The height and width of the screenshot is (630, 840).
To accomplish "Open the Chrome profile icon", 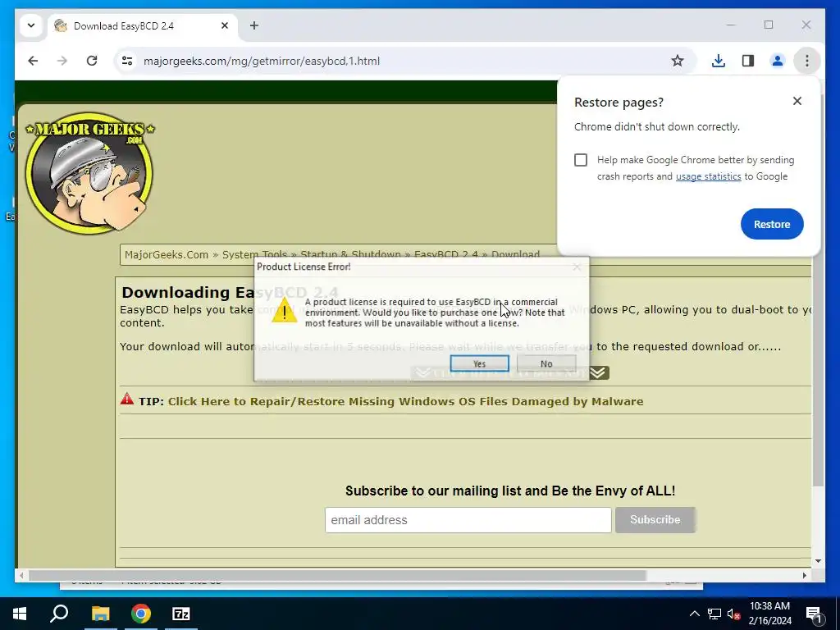I will tap(778, 61).
